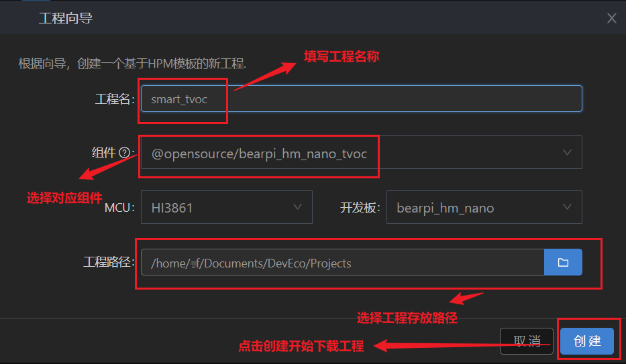Click the HPM模板 wizard description text
The image size is (626, 364).
point(132,64)
